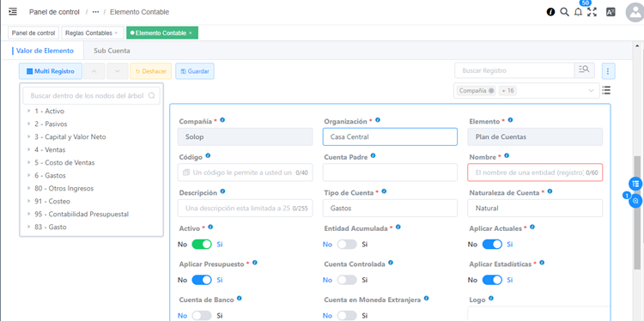644x321 pixels.
Task: Show help for Elemento field
Action: point(510,120)
